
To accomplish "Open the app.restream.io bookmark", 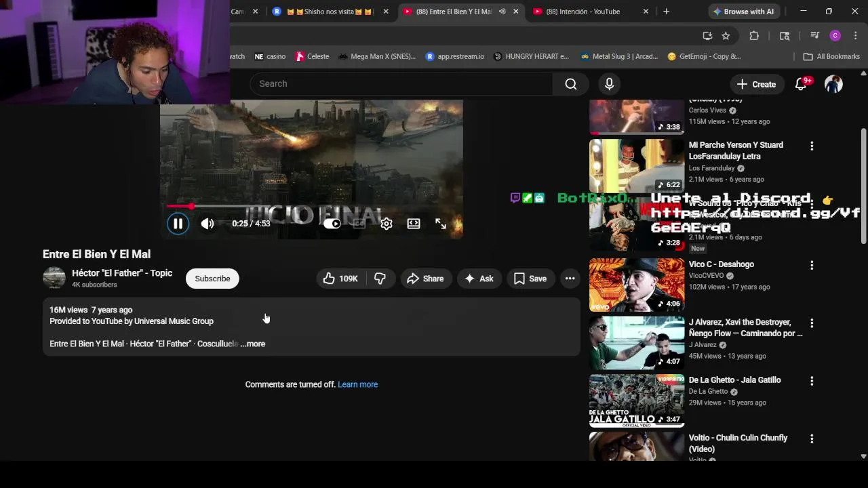I will [455, 56].
